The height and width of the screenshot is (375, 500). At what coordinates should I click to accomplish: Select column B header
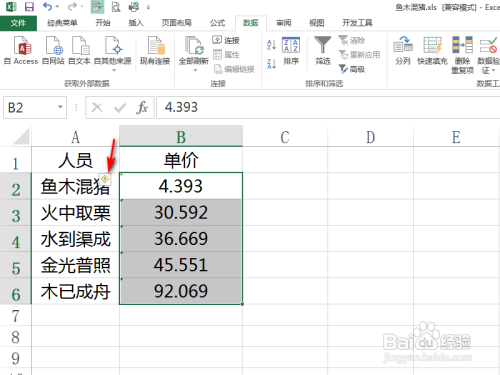(x=181, y=137)
